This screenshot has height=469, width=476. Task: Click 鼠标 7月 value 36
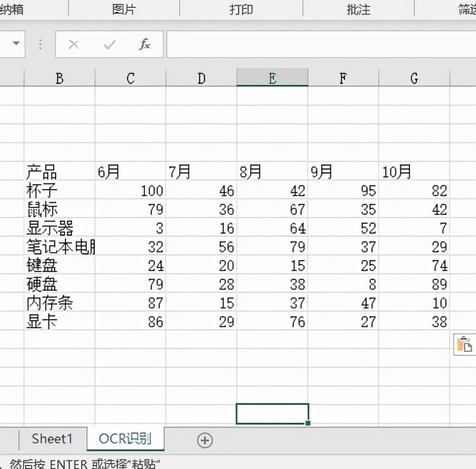click(201, 209)
